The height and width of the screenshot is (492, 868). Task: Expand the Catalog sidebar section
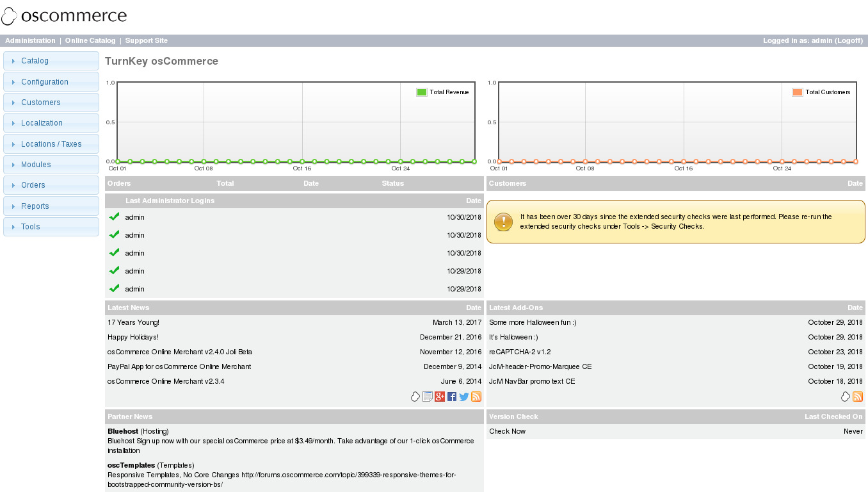click(35, 61)
